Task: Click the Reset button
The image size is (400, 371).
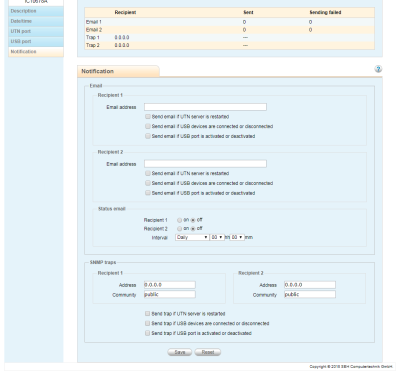Action: [208, 352]
